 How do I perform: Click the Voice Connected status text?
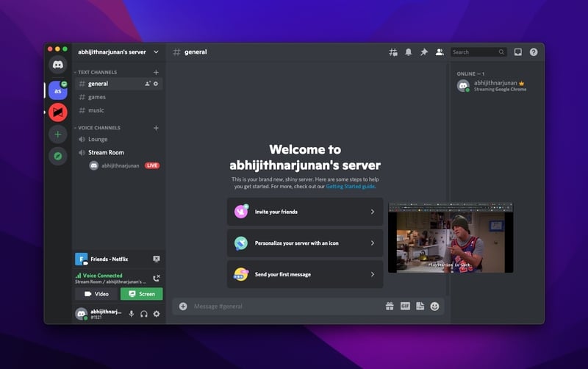tap(102, 276)
